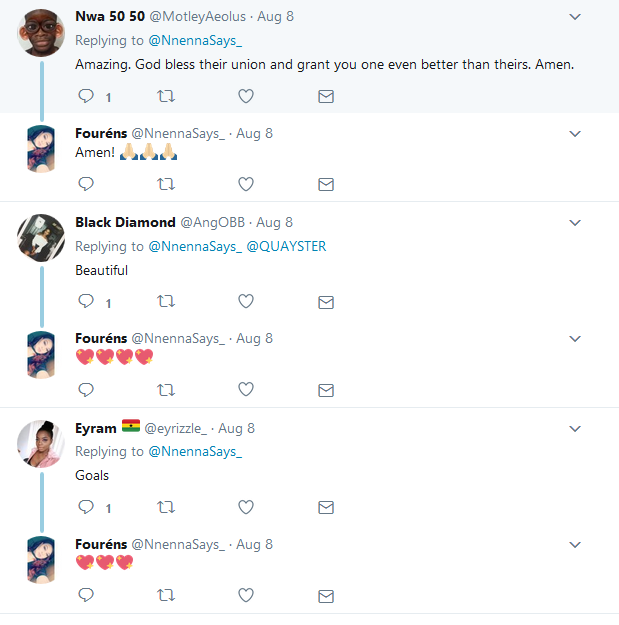The image size is (619, 625).
Task: Reply to Black Diamond's Beautiful tweet
Action: [86, 302]
